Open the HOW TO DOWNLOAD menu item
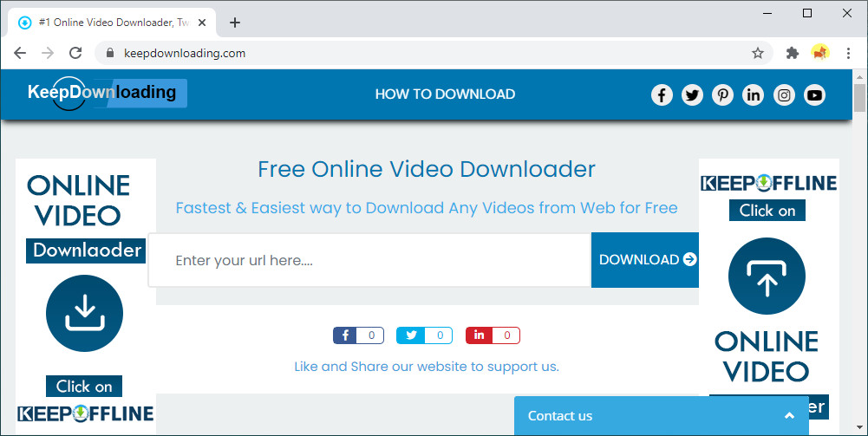 point(445,94)
